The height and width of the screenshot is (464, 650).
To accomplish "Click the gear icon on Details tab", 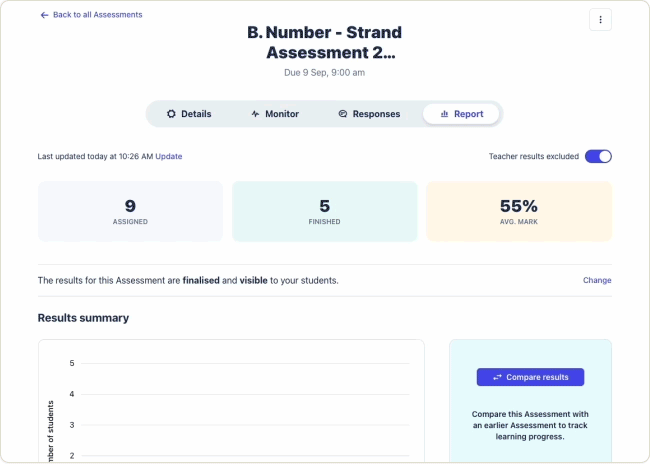I will [x=171, y=114].
